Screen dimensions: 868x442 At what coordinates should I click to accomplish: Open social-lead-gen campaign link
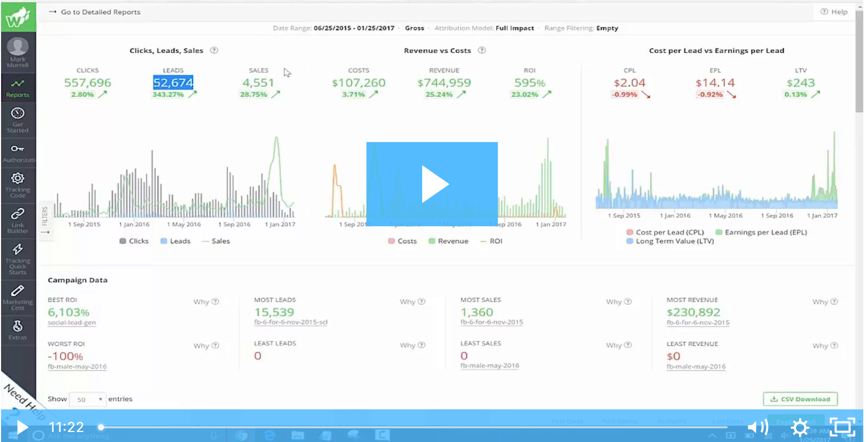(72, 323)
